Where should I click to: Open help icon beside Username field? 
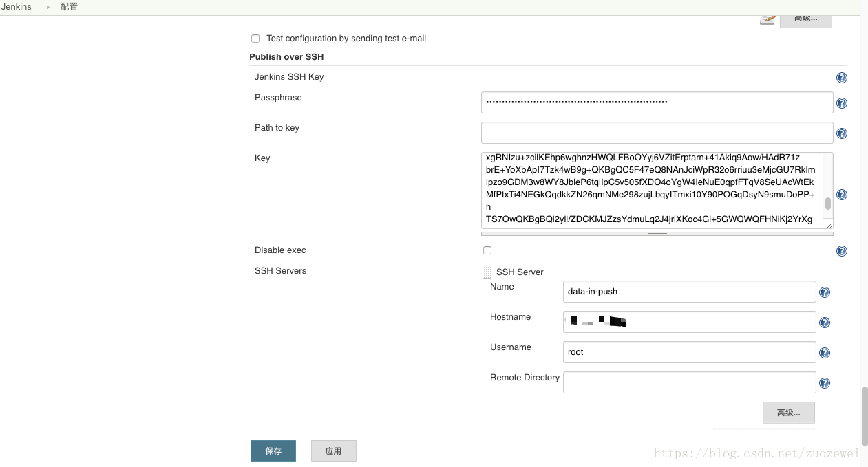(824, 353)
